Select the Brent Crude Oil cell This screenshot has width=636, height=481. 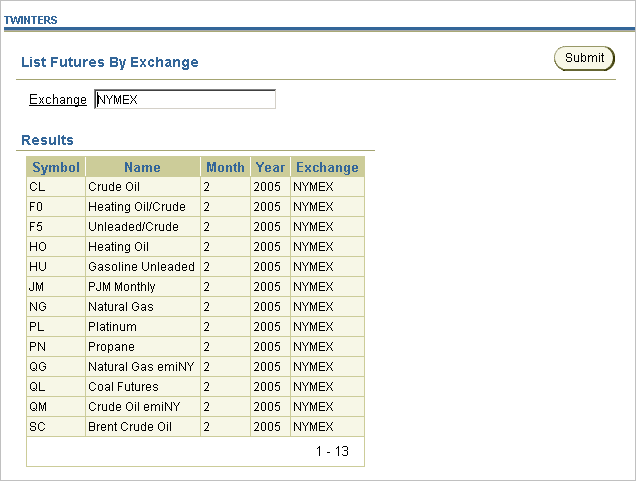click(x=130, y=427)
